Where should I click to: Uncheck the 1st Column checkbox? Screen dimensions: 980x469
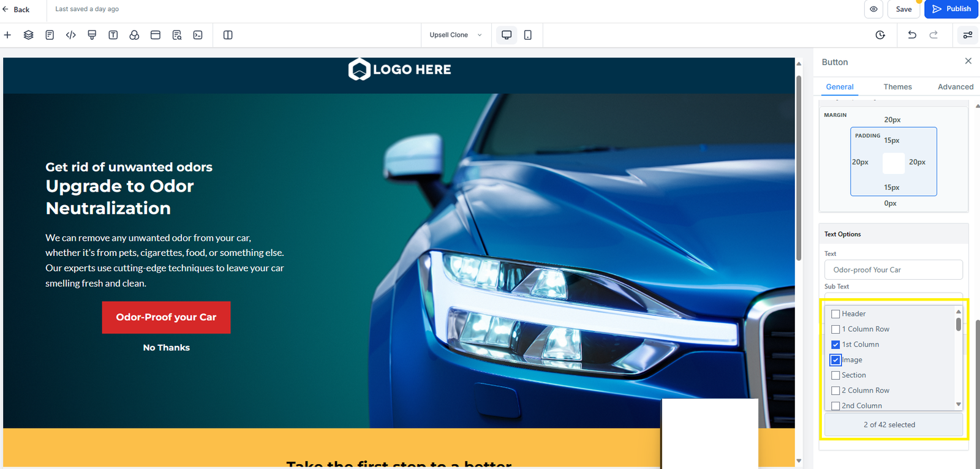click(x=835, y=345)
